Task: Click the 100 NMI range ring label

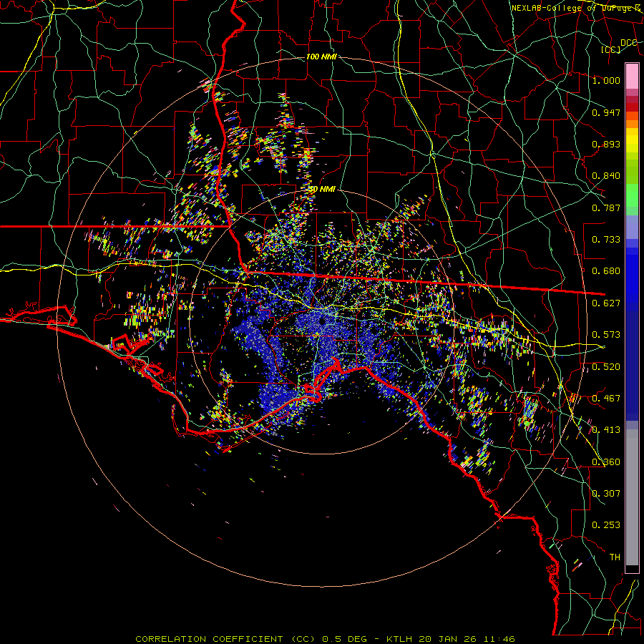Action: pos(321,57)
